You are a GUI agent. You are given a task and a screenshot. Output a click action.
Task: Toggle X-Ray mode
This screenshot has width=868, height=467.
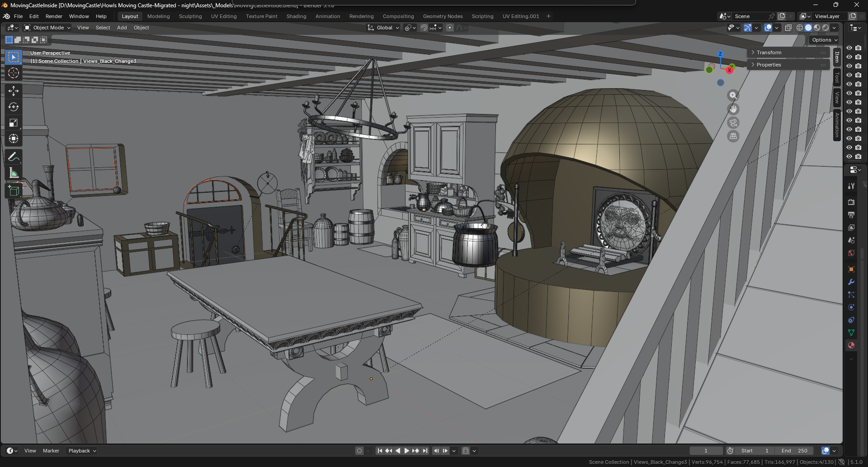click(788, 28)
